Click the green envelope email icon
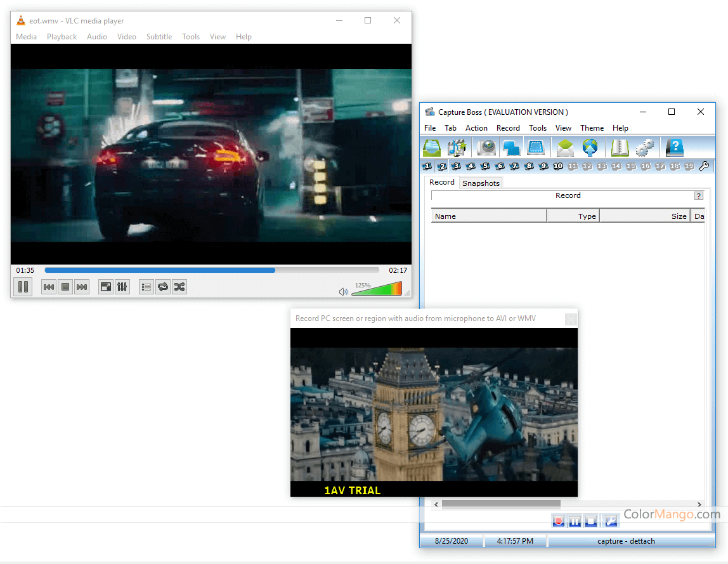 click(x=565, y=147)
